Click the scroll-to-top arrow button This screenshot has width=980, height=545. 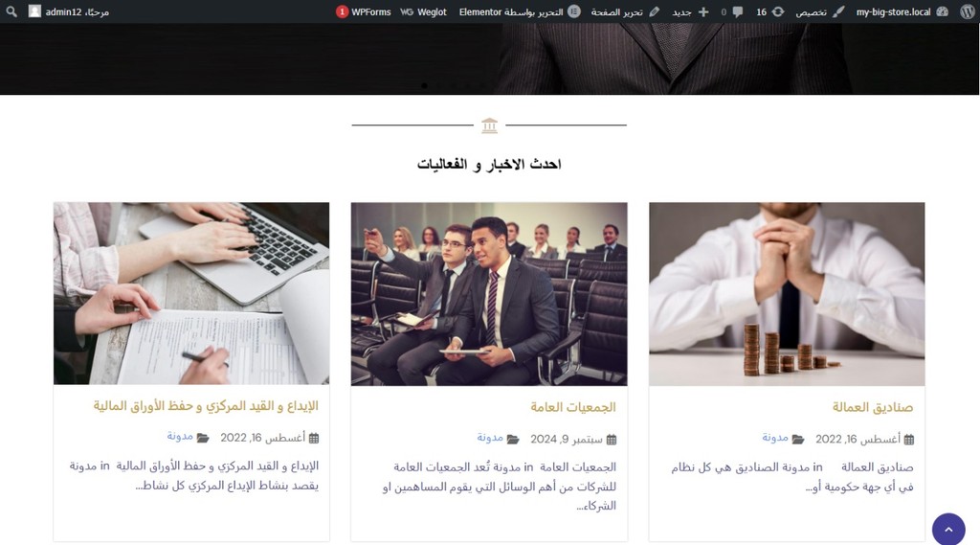[x=948, y=530]
